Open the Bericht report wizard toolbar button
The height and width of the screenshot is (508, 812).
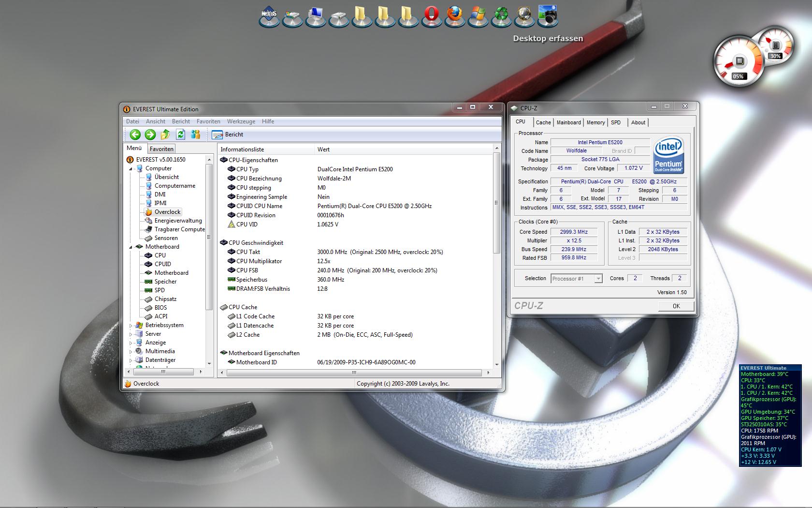[228, 134]
